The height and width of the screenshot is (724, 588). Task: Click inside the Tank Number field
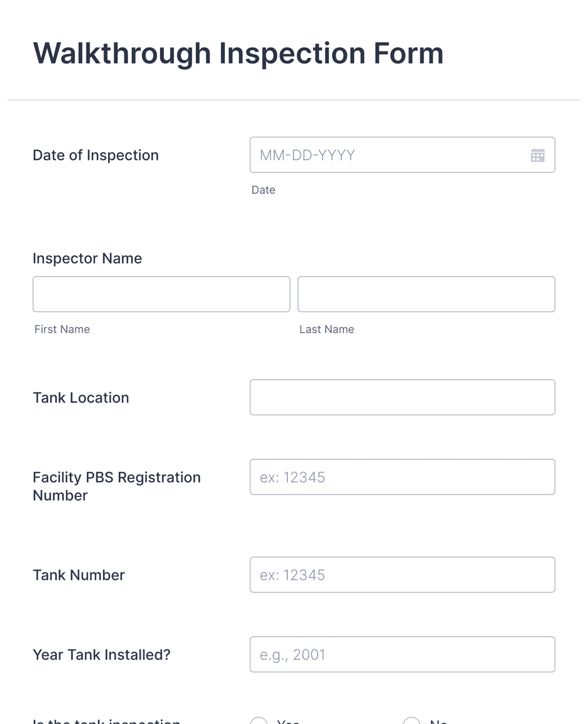pos(402,575)
